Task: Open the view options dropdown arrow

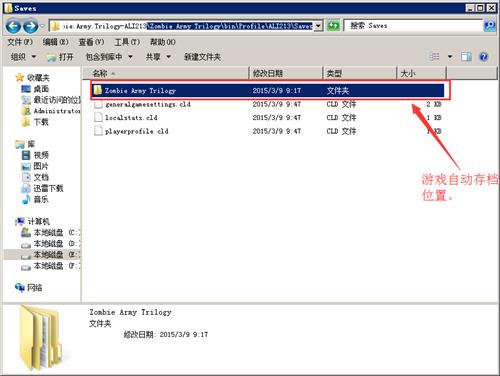Action: click(450, 57)
